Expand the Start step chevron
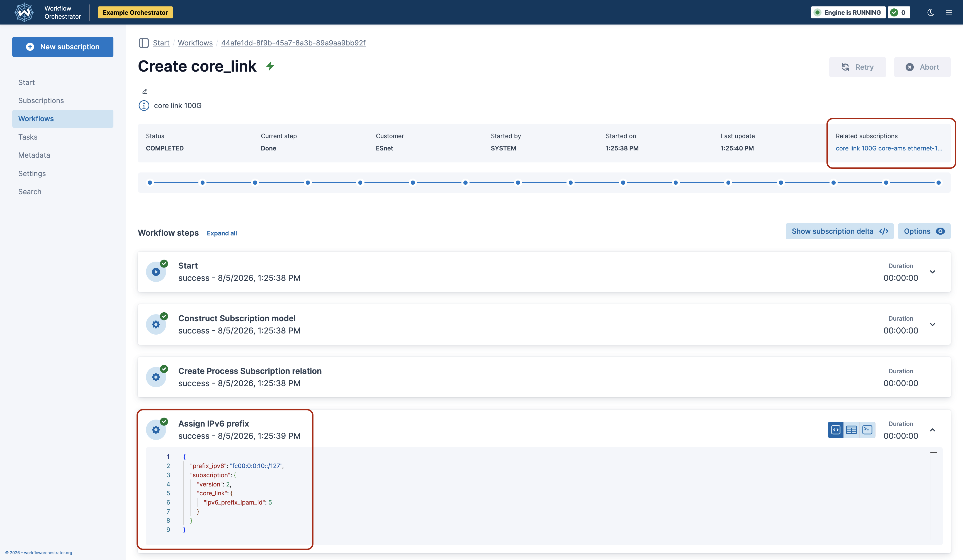The height and width of the screenshot is (560, 963). 932,272
